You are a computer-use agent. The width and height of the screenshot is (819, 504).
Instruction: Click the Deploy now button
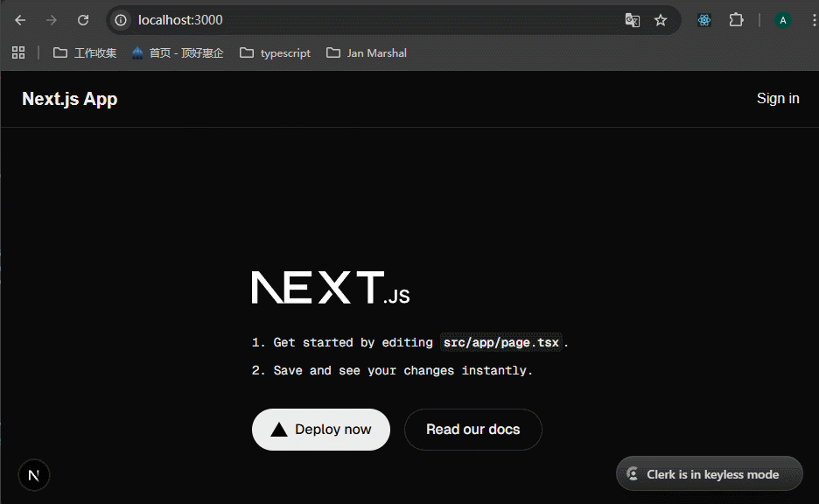click(x=320, y=430)
